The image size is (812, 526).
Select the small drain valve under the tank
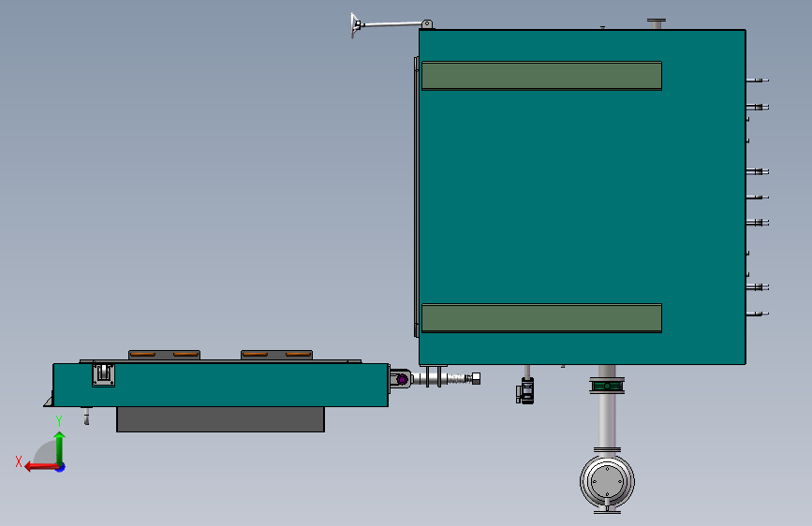[525, 390]
